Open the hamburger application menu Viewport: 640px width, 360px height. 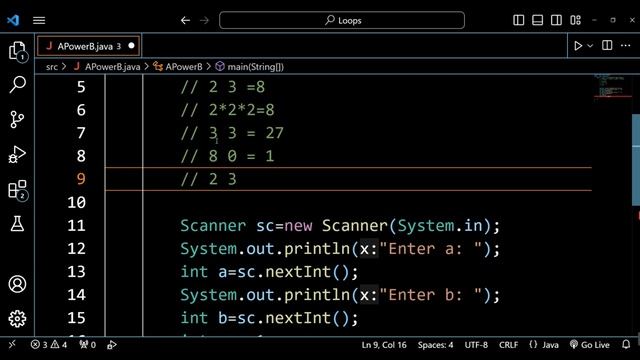coord(39,20)
